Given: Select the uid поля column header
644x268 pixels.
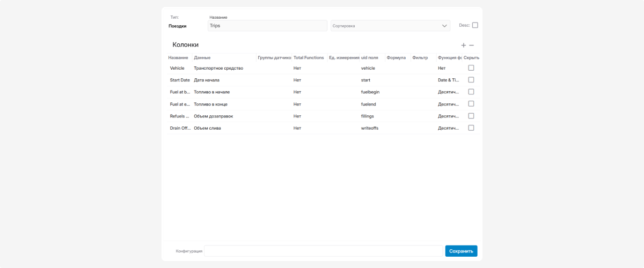Looking at the screenshot, I should coord(370,57).
